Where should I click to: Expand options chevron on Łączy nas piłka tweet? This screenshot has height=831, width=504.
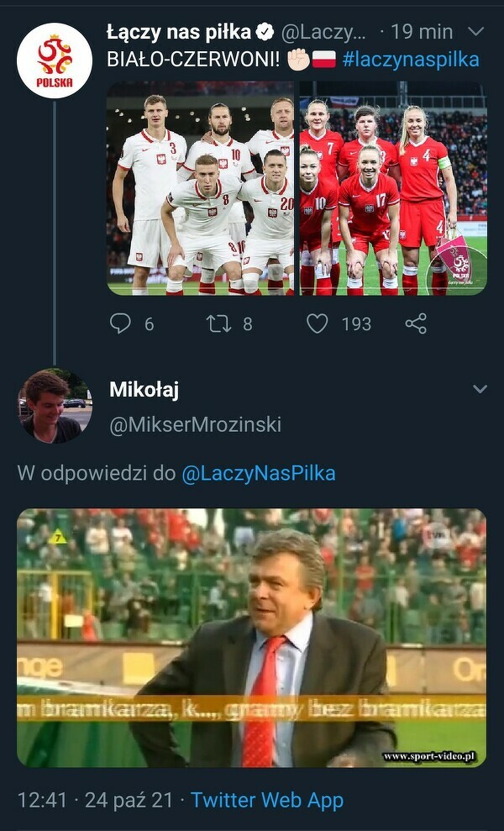(x=475, y=32)
